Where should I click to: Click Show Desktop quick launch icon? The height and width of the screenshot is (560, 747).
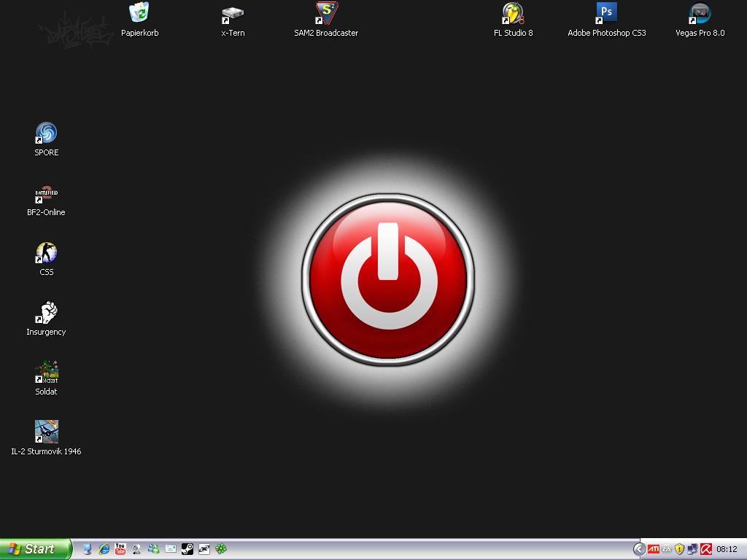tap(88, 549)
